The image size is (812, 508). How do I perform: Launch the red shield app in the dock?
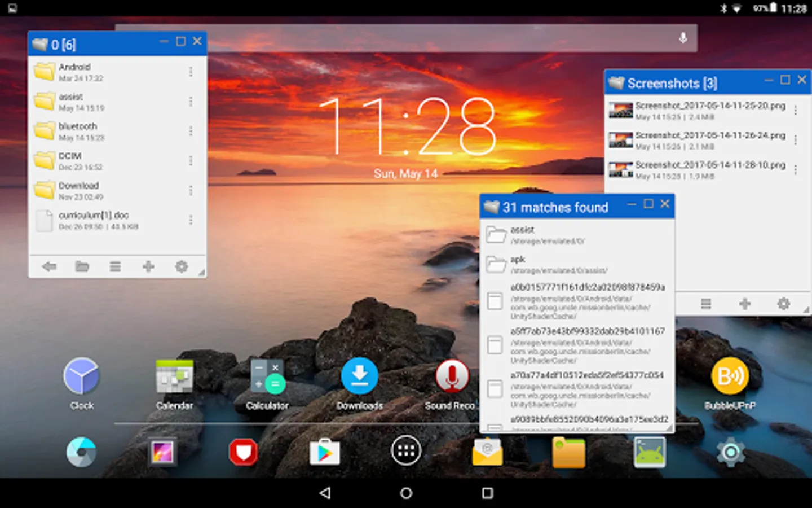coord(244,452)
